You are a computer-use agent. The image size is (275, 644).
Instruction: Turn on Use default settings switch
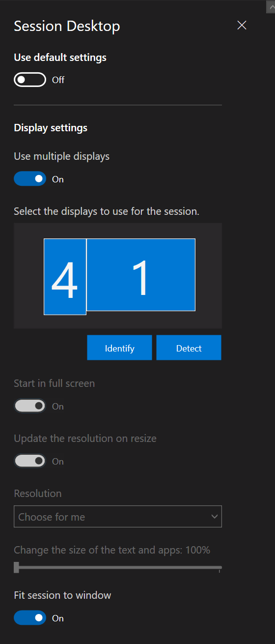(x=30, y=80)
